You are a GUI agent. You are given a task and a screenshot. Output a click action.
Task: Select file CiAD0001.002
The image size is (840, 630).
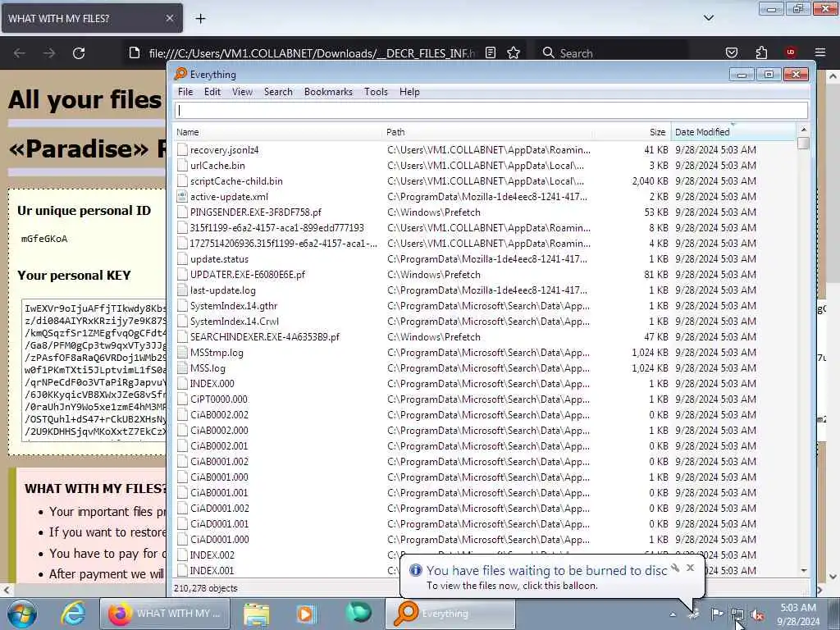point(220,508)
